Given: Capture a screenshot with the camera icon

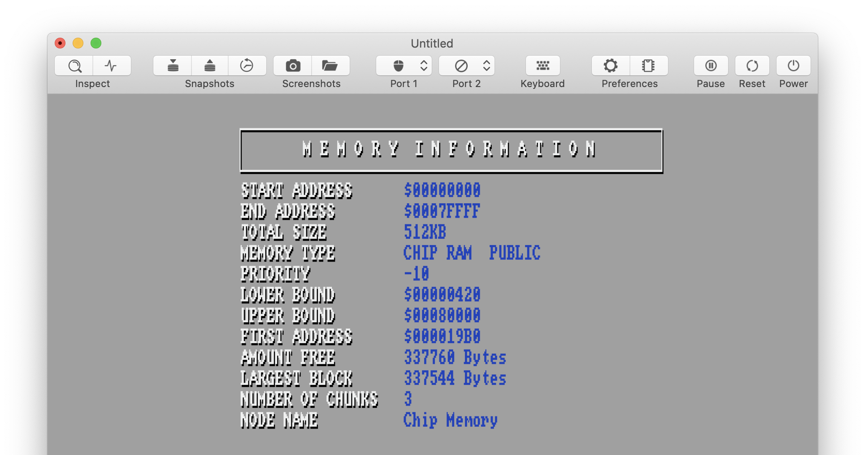Looking at the screenshot, I should click(x=293, y=66).
